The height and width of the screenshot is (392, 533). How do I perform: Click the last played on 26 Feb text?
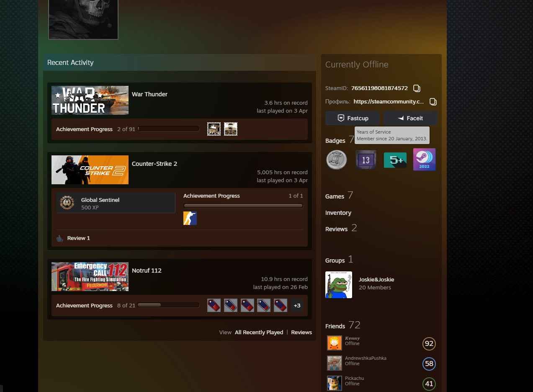click(280, 287)
